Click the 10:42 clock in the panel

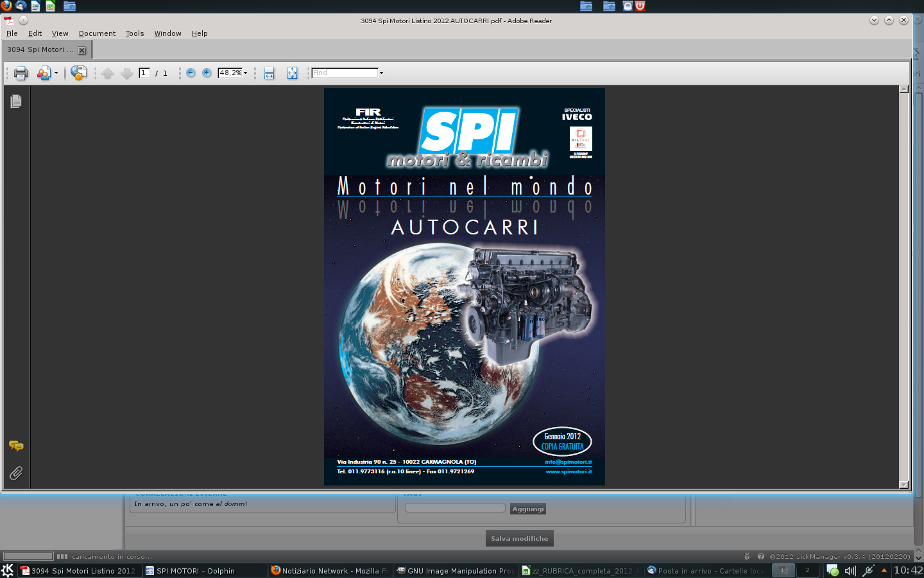pos(908,570)
